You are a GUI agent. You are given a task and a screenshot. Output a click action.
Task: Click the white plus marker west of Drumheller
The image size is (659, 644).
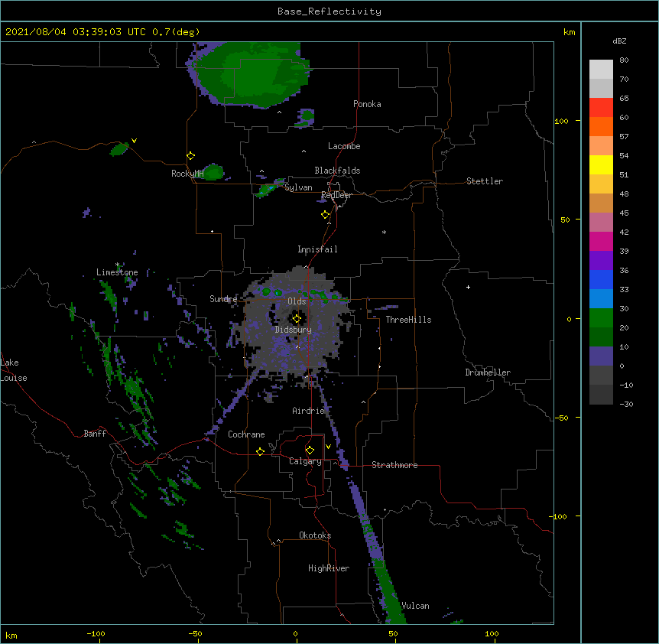click(468, 287)
